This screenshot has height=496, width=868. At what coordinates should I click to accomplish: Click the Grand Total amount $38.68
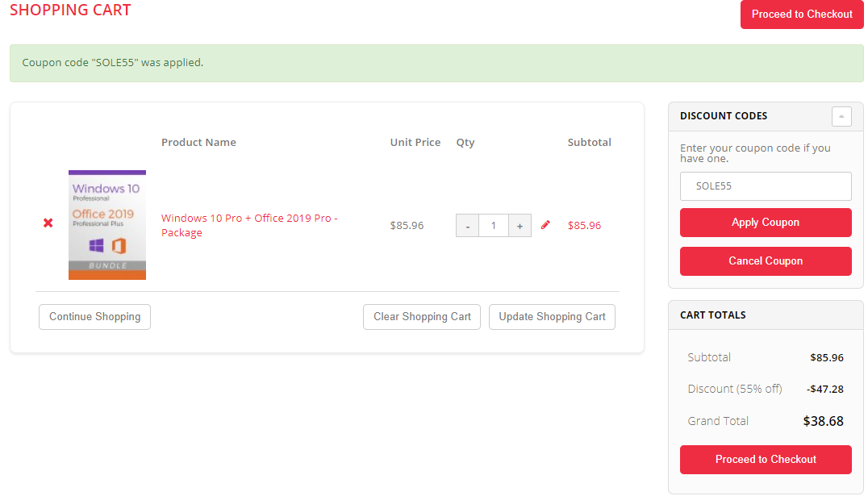point(823,421)
